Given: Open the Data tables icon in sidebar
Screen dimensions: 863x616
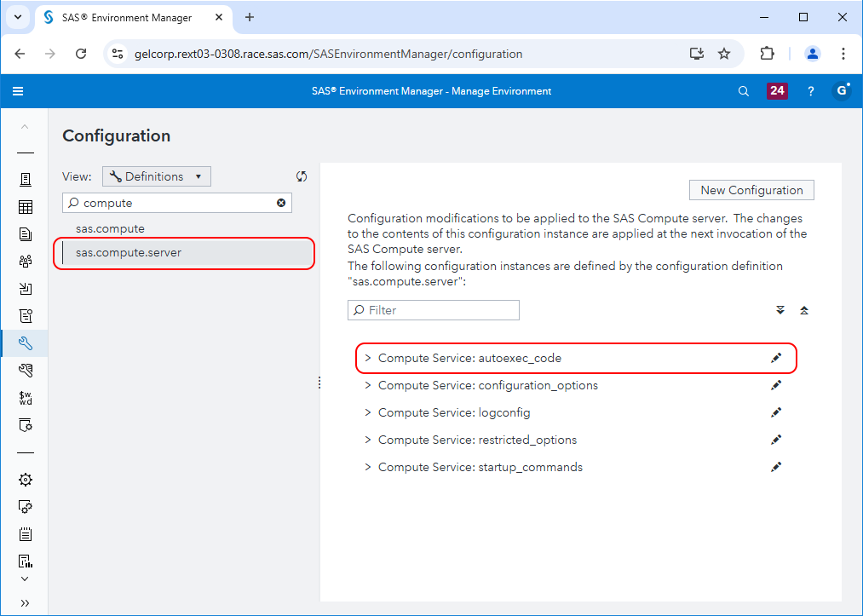Looking at the screenshot, I should tap(25, 206).
